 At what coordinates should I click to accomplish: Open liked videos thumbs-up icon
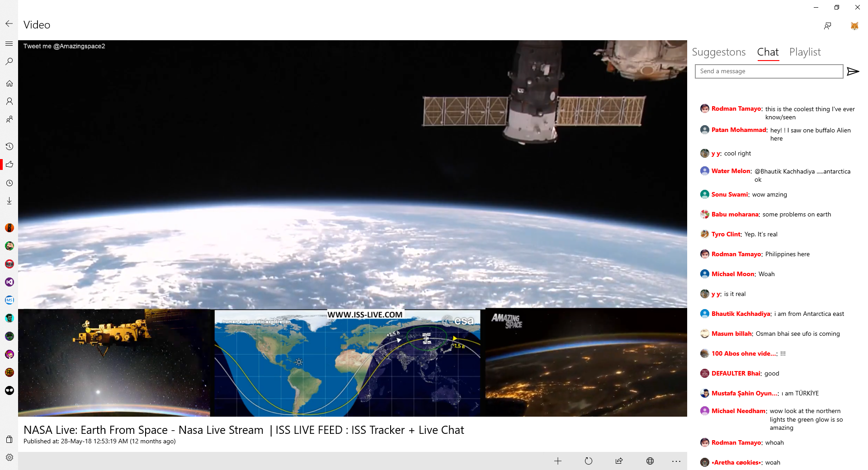pyautogui.click(x=9, y=164)
